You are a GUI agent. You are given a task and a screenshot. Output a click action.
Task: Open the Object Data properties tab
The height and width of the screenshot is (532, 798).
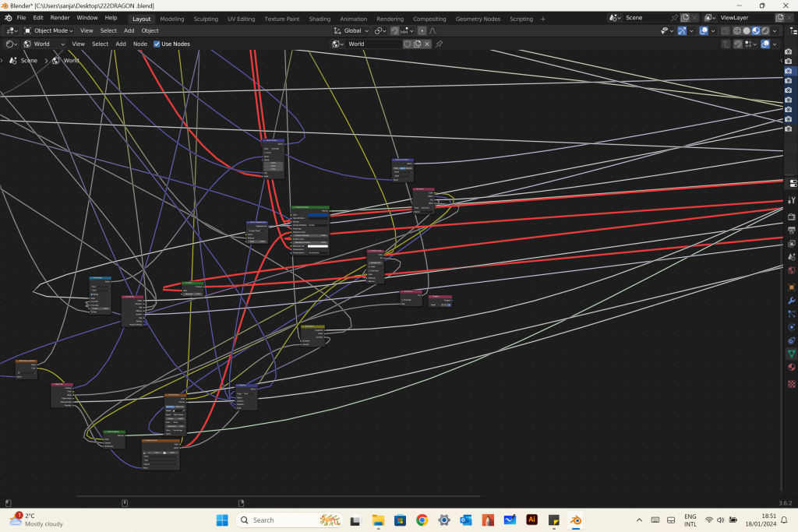[x=792, y=354]
